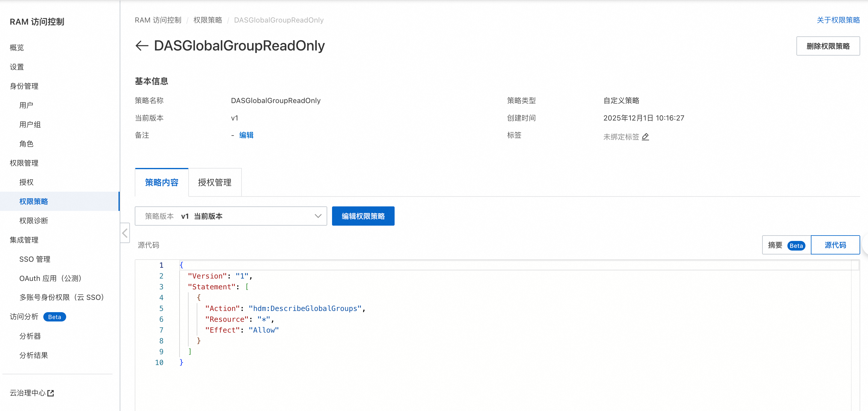Click the 删除权限策略 button

828,46
